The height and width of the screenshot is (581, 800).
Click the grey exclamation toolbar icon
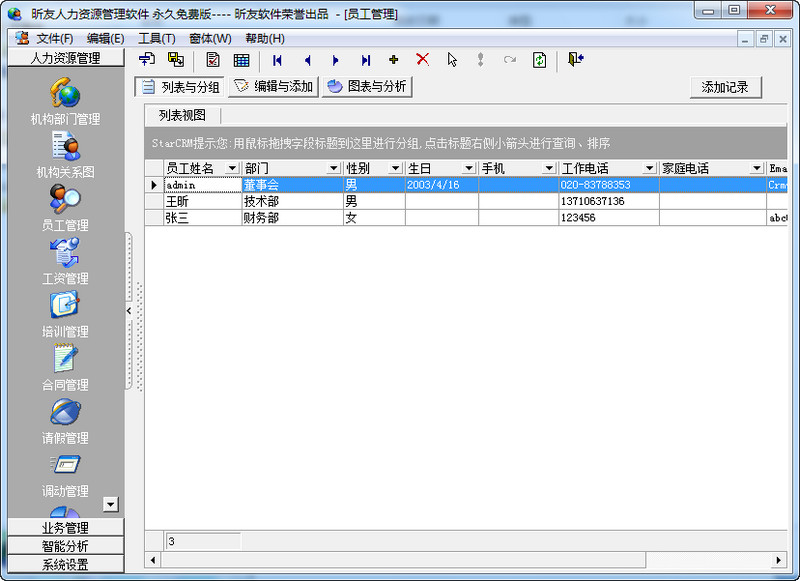coord(481,60)
